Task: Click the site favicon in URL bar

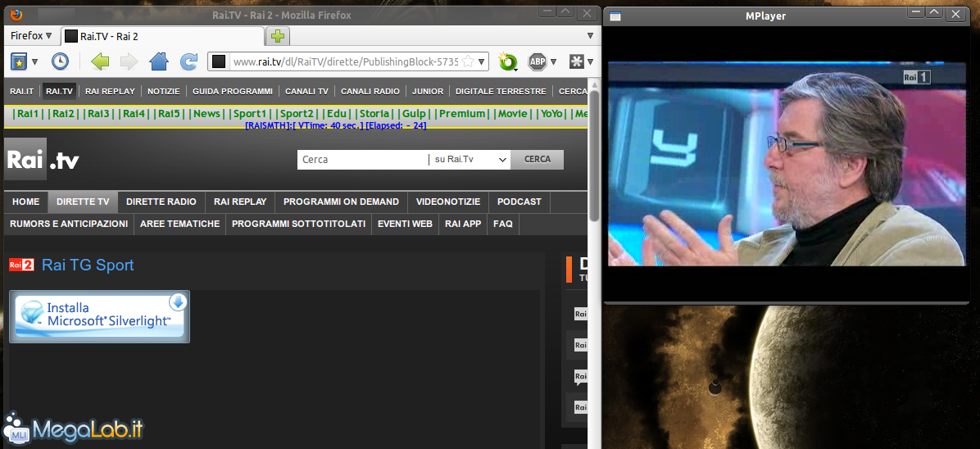Action: click(218, 61)
